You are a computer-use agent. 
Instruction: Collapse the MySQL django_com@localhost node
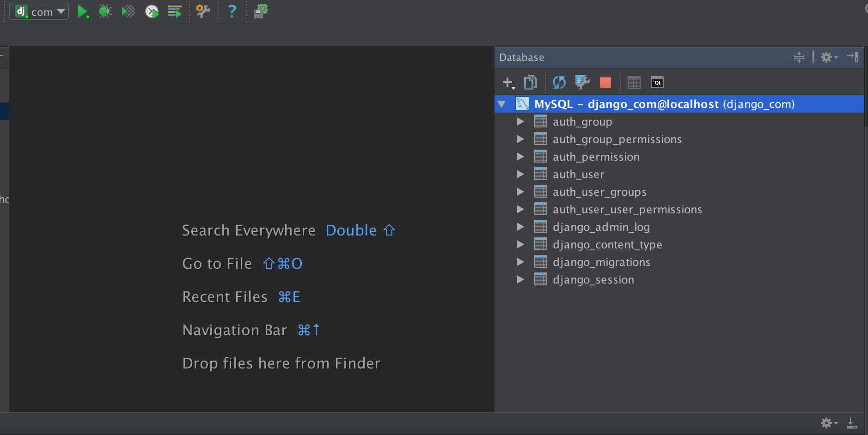pos(501,104)
